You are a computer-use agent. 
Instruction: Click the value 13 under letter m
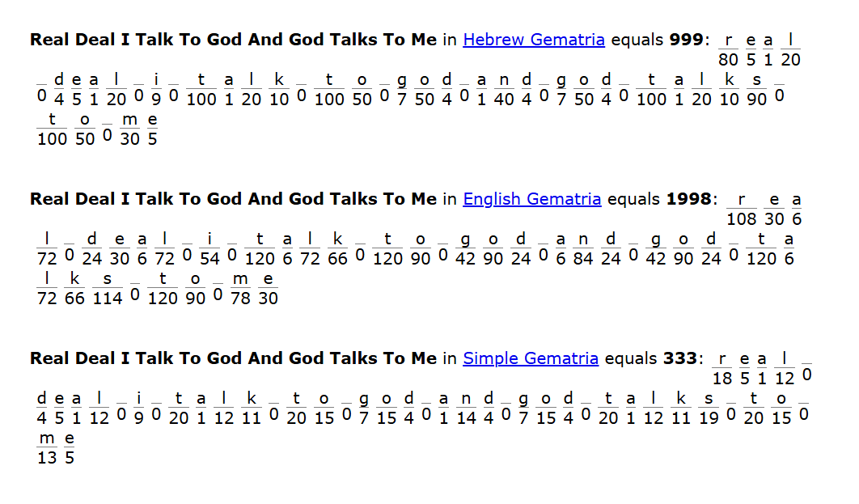(47, 458)
